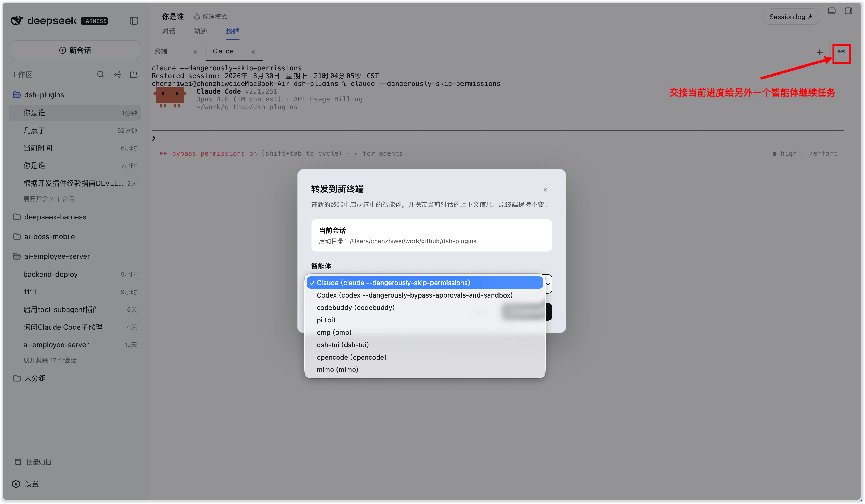This screenshot has width=865, height=504.
Task: Add a new workspace folder icon
Action: pos(134,75)
